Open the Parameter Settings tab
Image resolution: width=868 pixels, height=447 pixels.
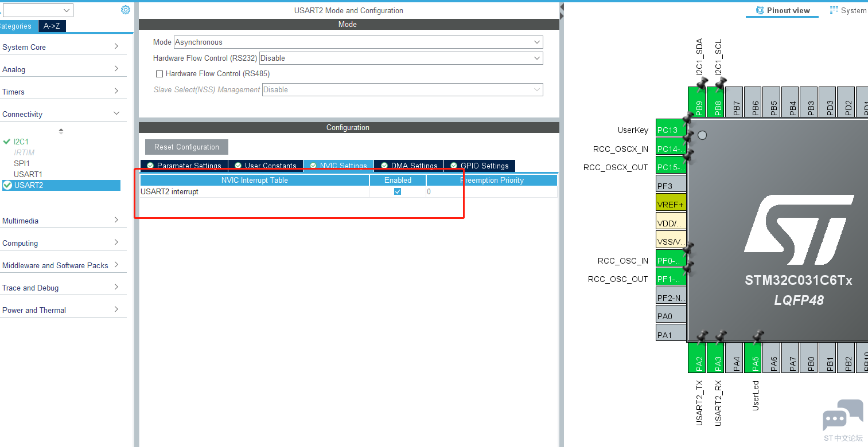(184, 166)
